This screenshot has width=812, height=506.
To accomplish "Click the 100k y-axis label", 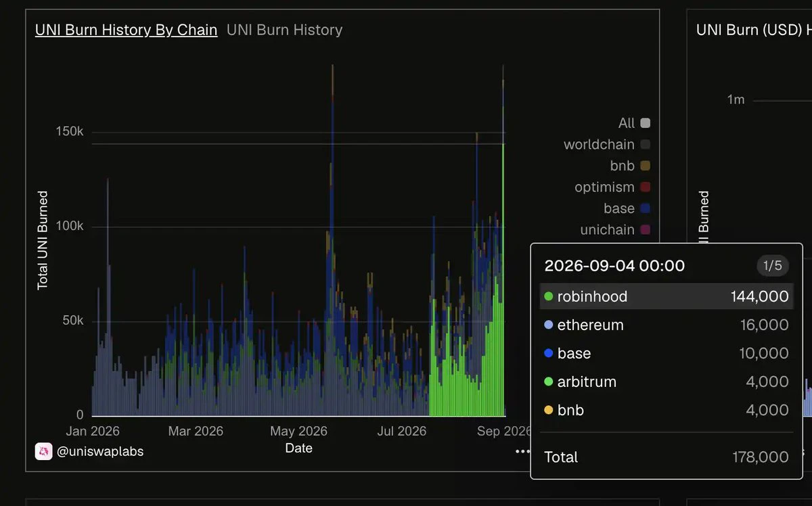I will [69, 226].
